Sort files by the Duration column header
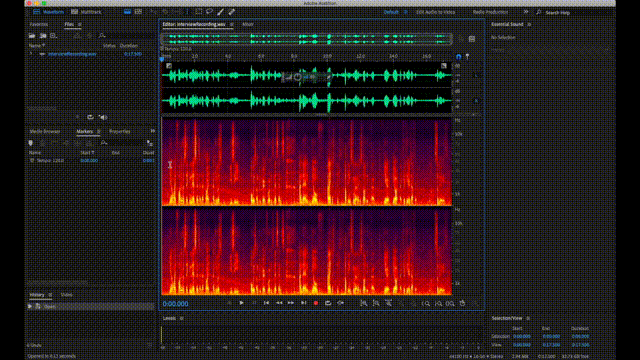 coord(129,46)
